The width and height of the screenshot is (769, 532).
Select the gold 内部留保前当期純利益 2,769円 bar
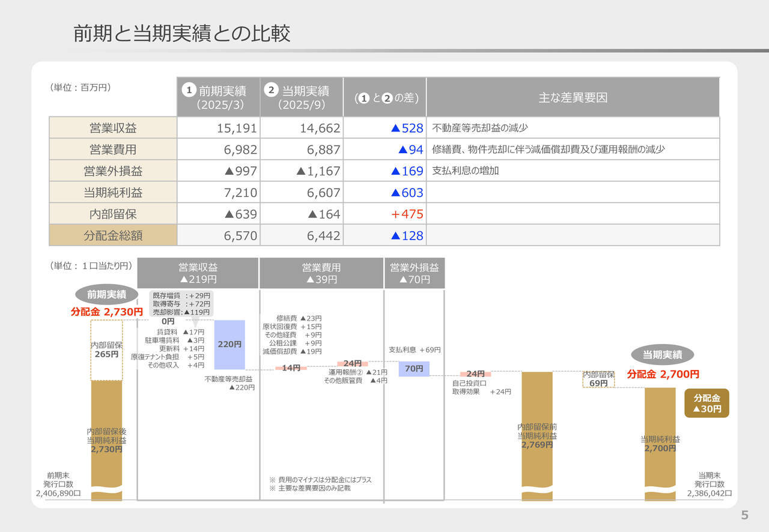[x=536, y=435]
